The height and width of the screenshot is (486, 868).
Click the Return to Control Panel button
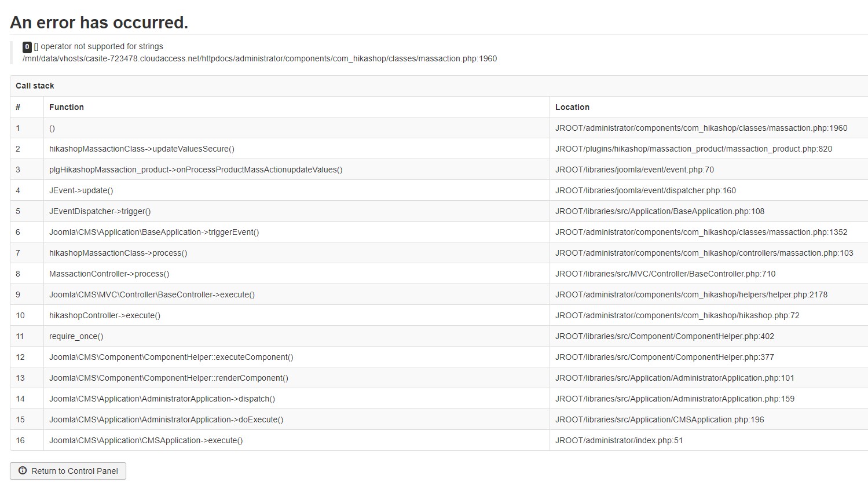click(x=68, y=471)
